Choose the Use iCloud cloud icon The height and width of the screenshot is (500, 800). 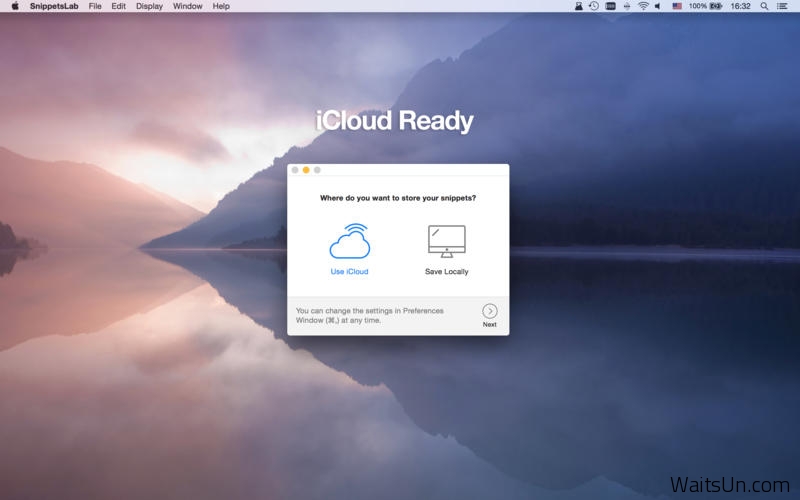coord(349,241)
